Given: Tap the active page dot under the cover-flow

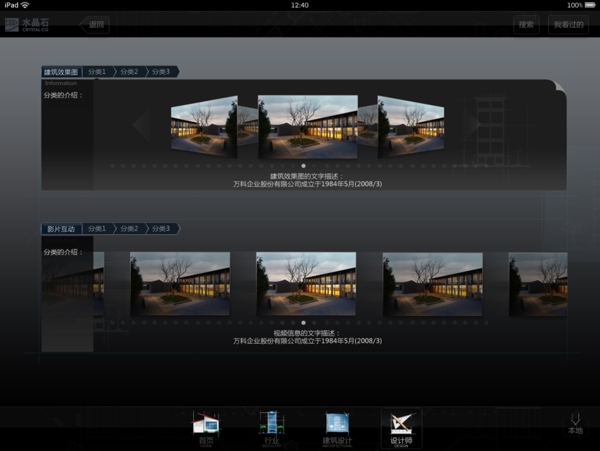Looking at the screenshot, I should [303, 166].
